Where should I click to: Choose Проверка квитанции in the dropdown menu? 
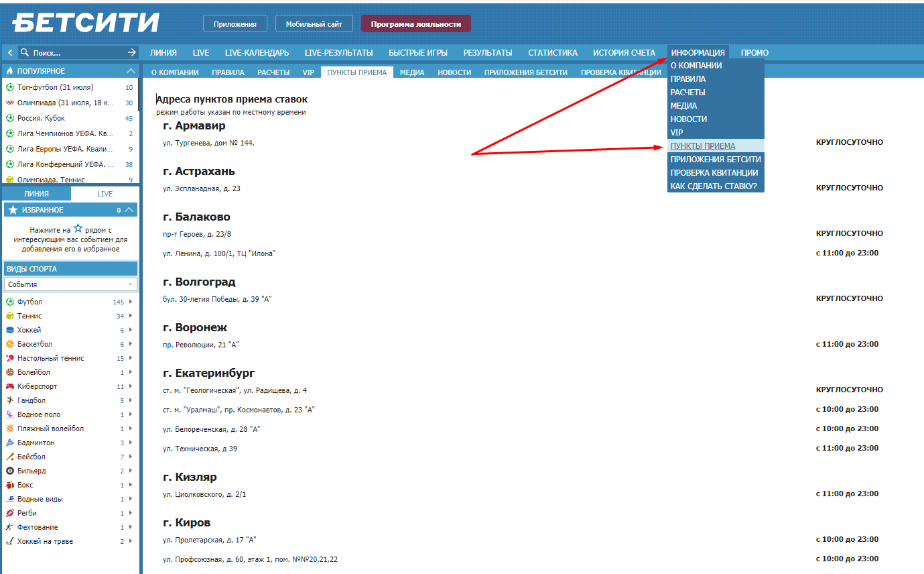714,173
